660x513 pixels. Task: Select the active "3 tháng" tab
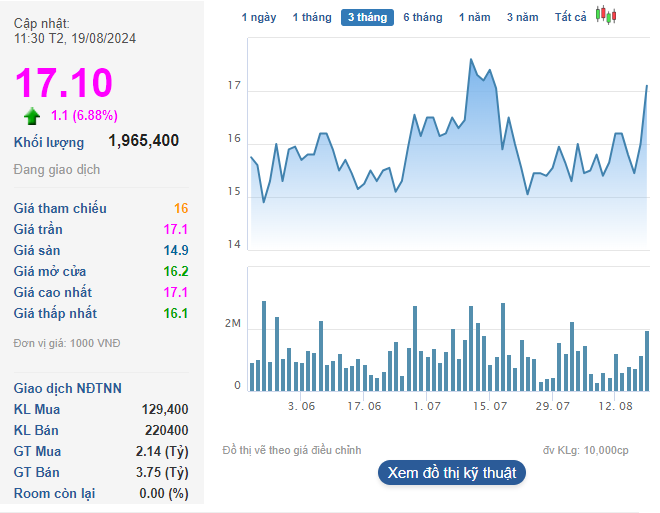[367, 18]
